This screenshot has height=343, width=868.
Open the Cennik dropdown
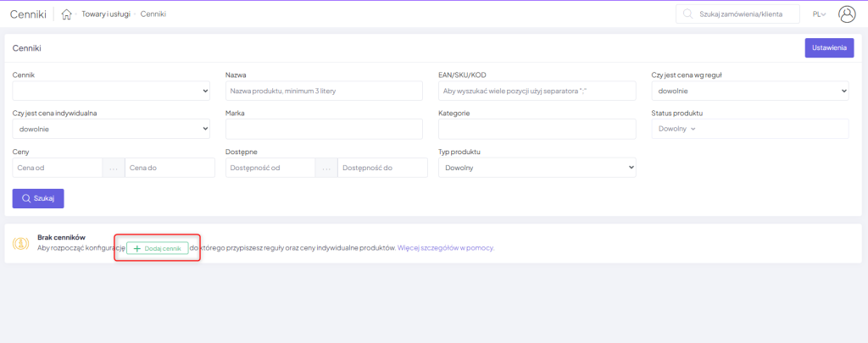(x=111, y=91)
